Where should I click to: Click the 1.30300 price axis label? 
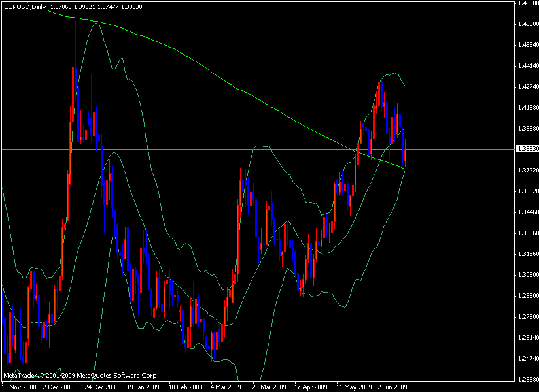(x=528, y=275)
